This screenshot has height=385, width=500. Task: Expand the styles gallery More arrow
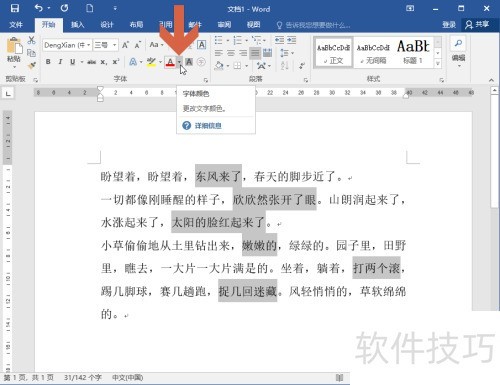pos(438,63)
